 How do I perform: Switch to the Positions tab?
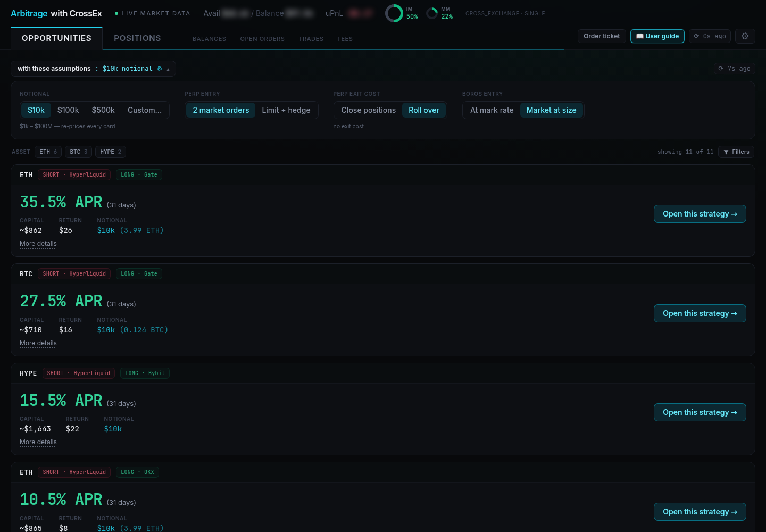click(x=137, y=38)
